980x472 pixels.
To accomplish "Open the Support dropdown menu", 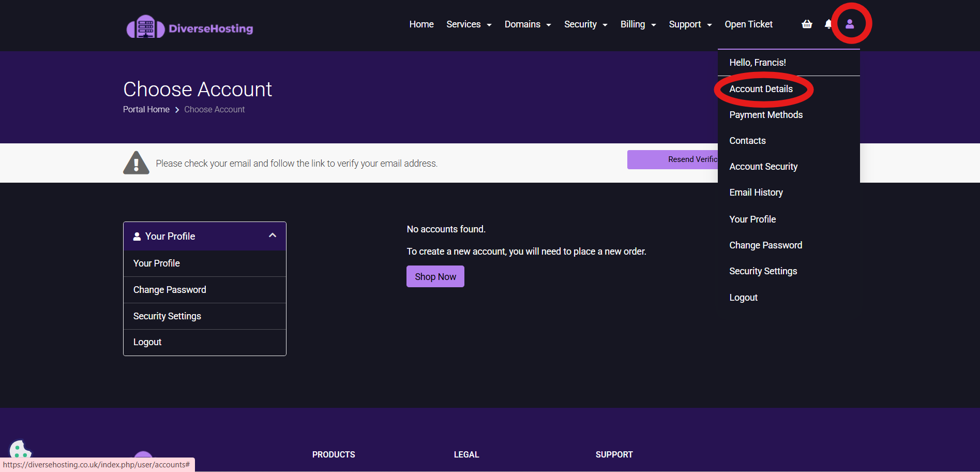I will [x=690, y=24].
